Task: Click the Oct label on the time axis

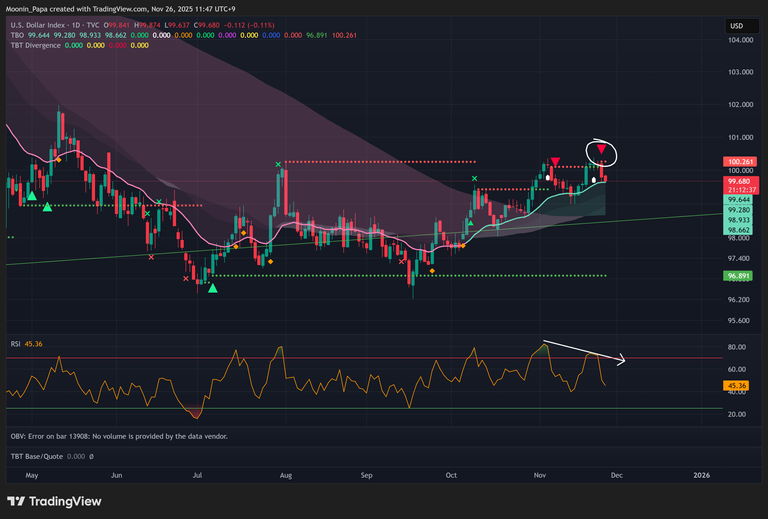Action: coord(452,476)
